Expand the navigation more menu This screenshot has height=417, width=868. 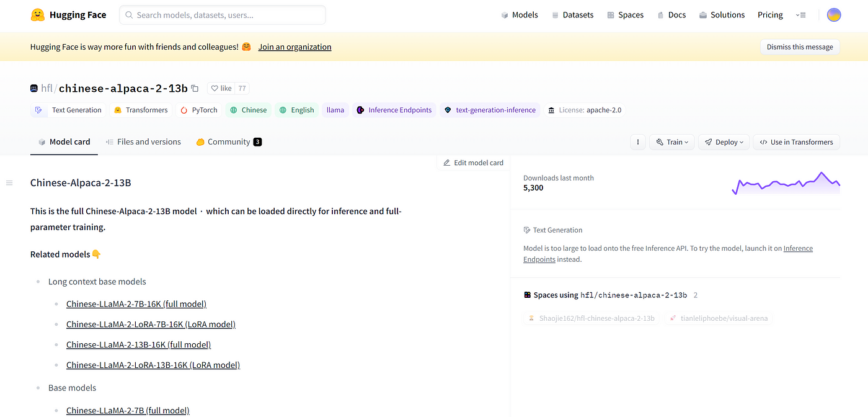point(800,15)
